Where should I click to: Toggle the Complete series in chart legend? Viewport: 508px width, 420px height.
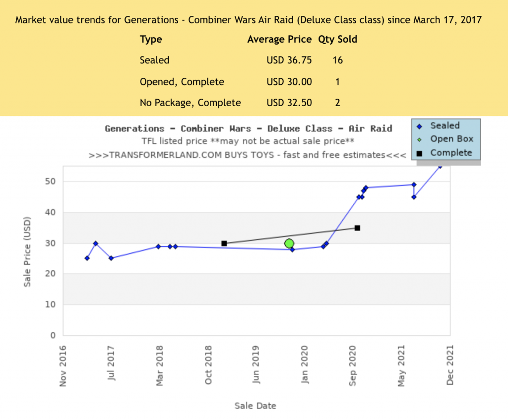pos(444,153)
